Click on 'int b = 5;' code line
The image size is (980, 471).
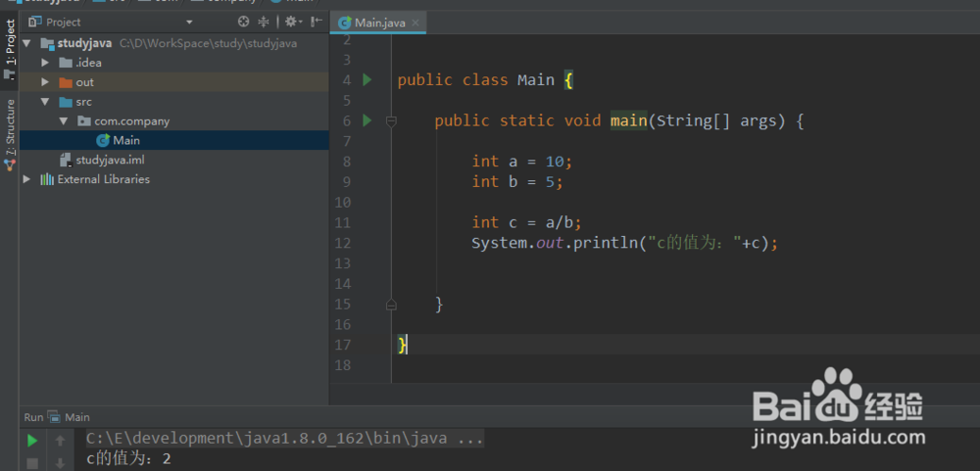(517, 182)
